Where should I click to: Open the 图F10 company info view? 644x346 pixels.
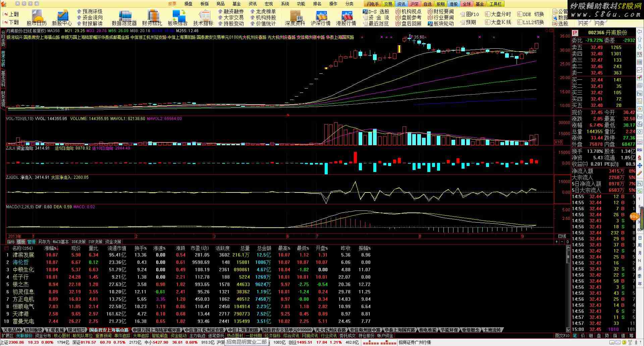pos(469,14)
